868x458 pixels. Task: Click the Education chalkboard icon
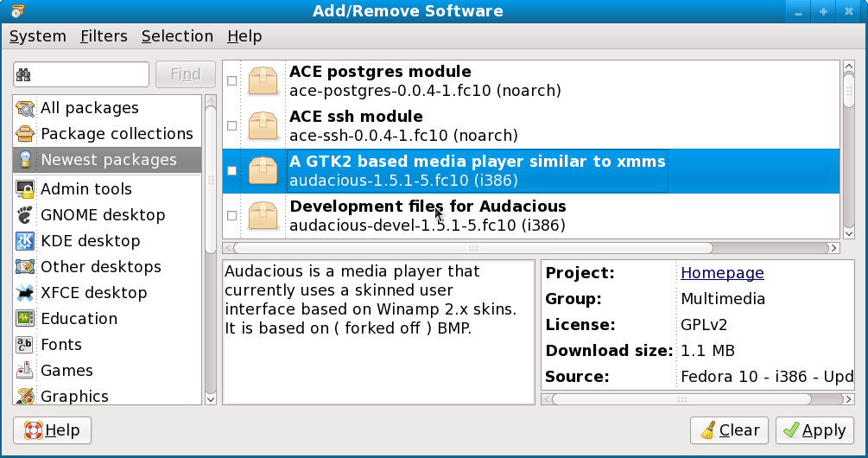(25, 319)
